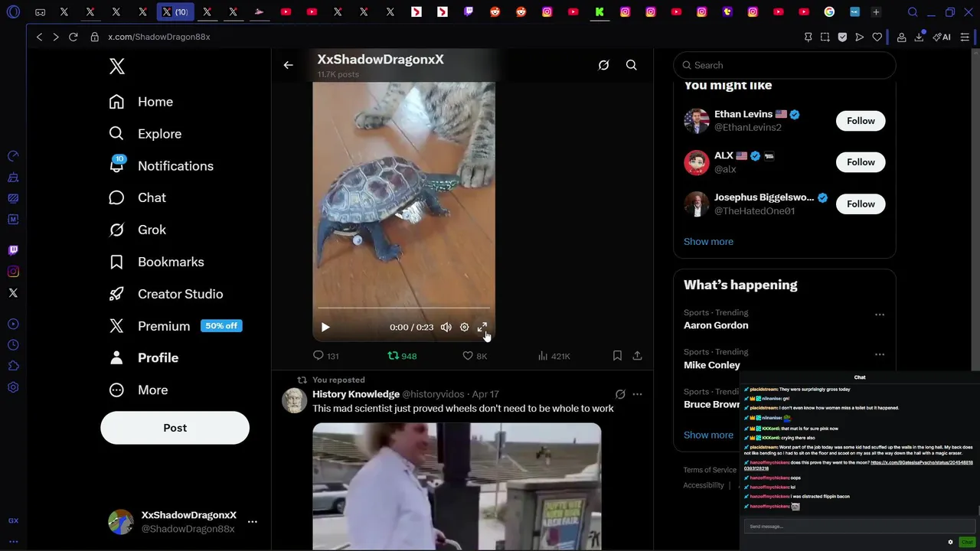The height and width of the screenshot is (551, 980).
Task: Open the AI assistant in the toolbar
Action: pyautogui.click(x=942, y=37)
